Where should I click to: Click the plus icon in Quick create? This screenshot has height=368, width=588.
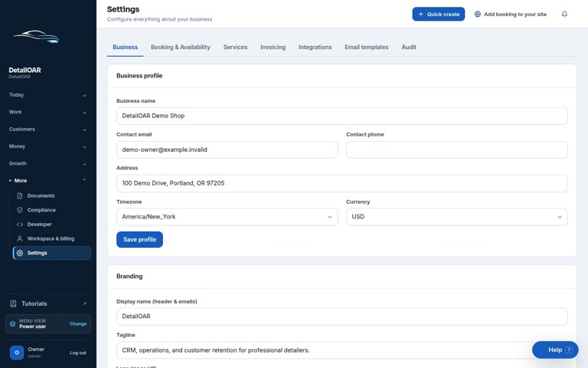click(x=421, y=14)
